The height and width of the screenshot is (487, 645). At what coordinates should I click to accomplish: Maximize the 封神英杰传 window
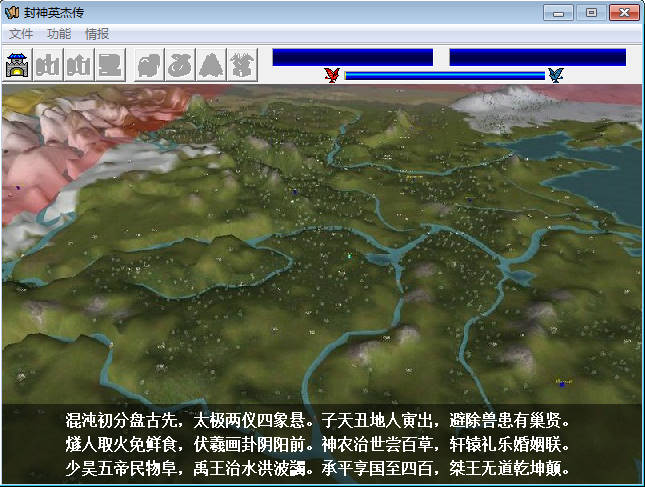[x=591, y=13]
